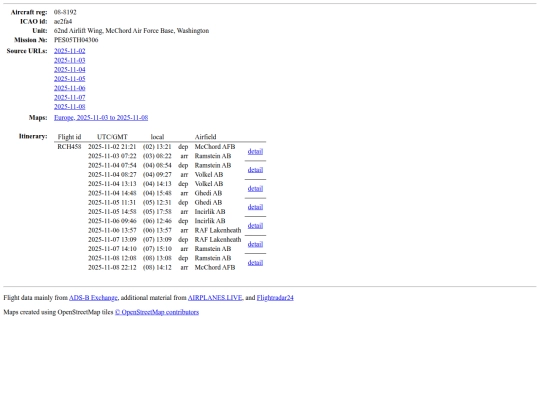View detail for Ramstein AB to McChord leg

click(255, 263)
